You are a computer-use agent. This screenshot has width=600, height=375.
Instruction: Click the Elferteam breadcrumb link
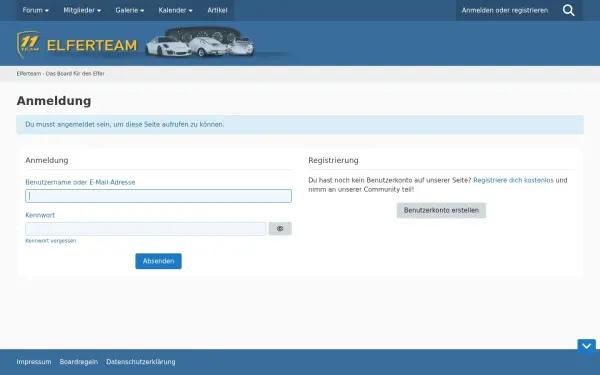[60, 73]
